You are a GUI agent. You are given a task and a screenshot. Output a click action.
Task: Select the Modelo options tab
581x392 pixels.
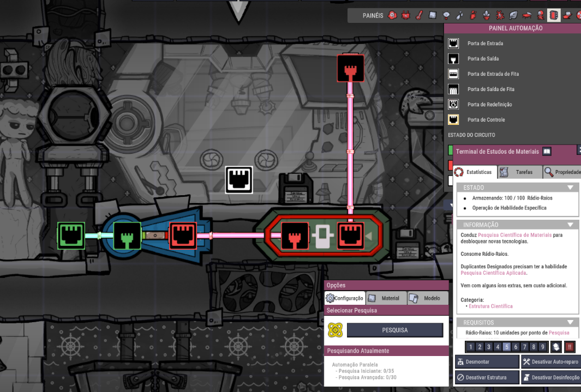pos(428,298)
